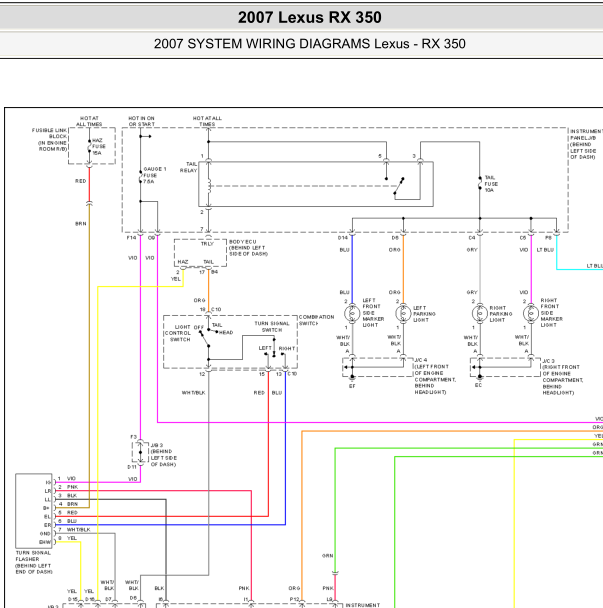The image size is (603, 608).
Task: Click flasher pin '7 WHT/BLK' label
Action: click(74, 530)
